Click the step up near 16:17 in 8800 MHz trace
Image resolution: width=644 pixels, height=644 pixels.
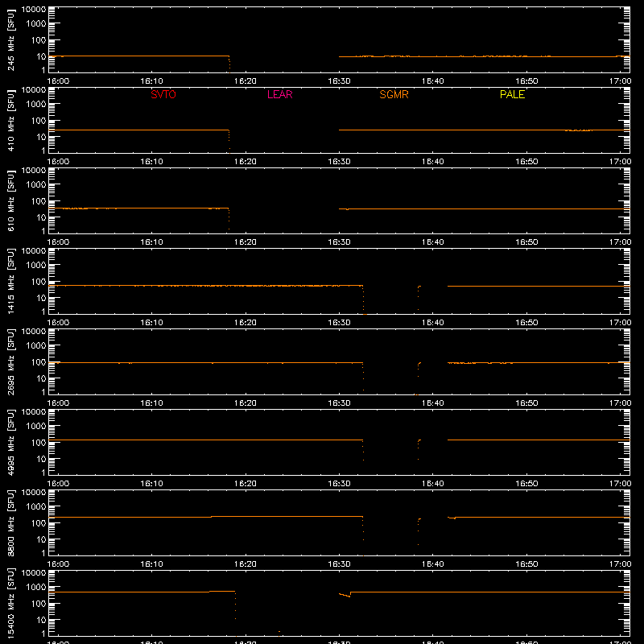click(x=211, y=517)
